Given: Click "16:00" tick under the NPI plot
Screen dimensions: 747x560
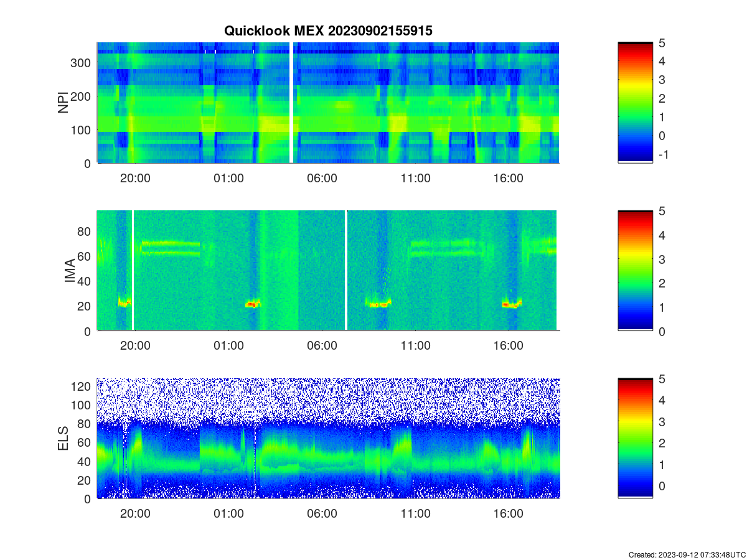Looking at the screenshot, I should 509,178.
